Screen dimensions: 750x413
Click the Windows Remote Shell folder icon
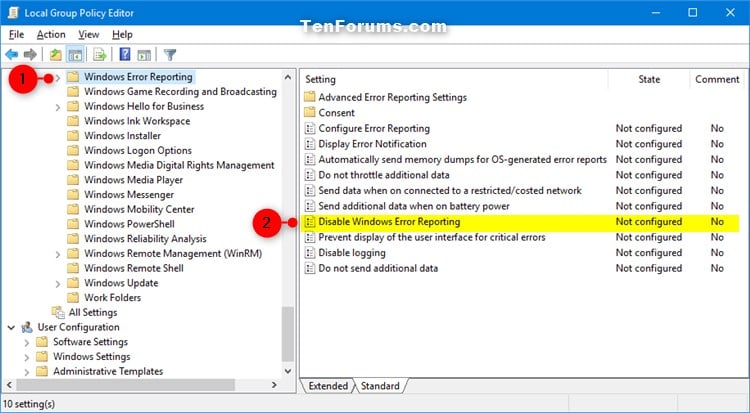[x=73, y=268]
